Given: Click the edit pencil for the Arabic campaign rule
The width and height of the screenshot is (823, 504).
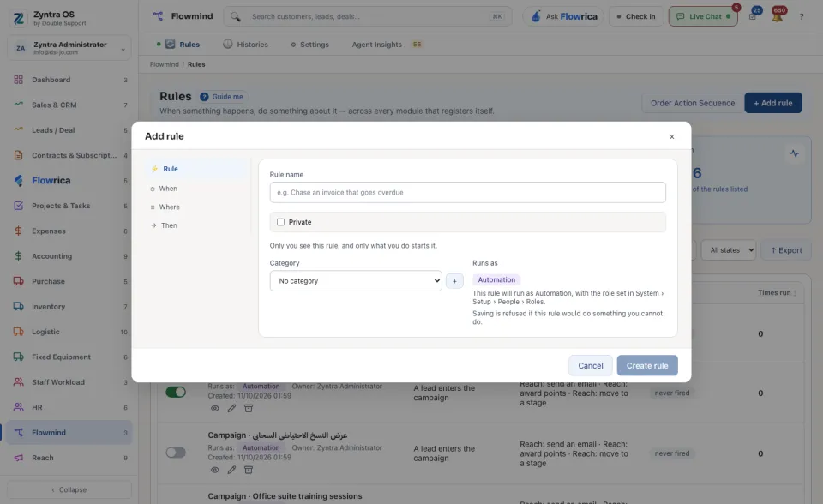Looking at the screenshot, I should tap(231, 470).
